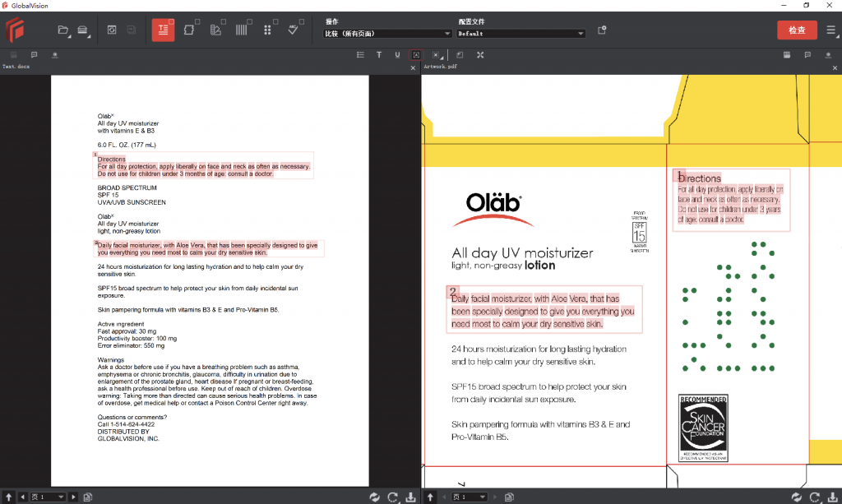This screenshot has width=842, height=504.
Task: Click the reload files icon
Action: 112,30
